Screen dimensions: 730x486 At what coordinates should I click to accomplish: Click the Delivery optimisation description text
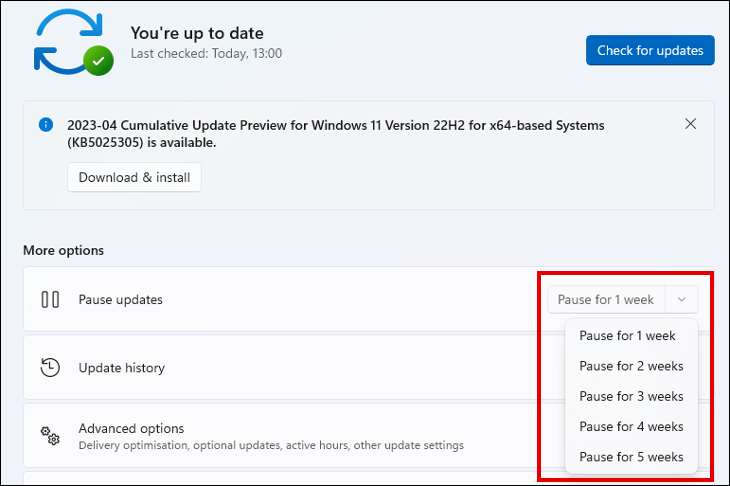point(271,446)
